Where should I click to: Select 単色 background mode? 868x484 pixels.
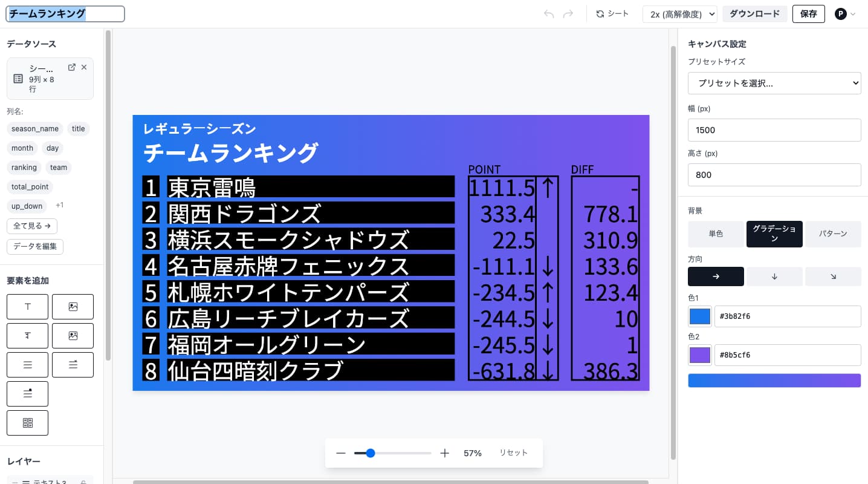[716, 234]
